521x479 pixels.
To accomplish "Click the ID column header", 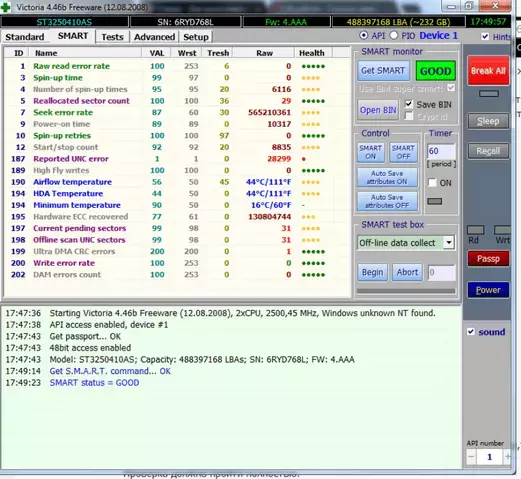I will (x=18, y=53).
